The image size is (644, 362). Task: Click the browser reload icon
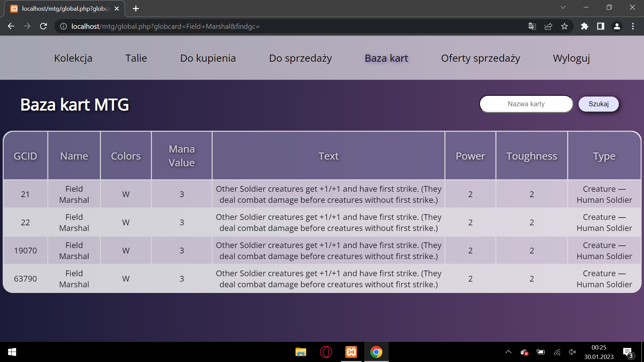43,26
